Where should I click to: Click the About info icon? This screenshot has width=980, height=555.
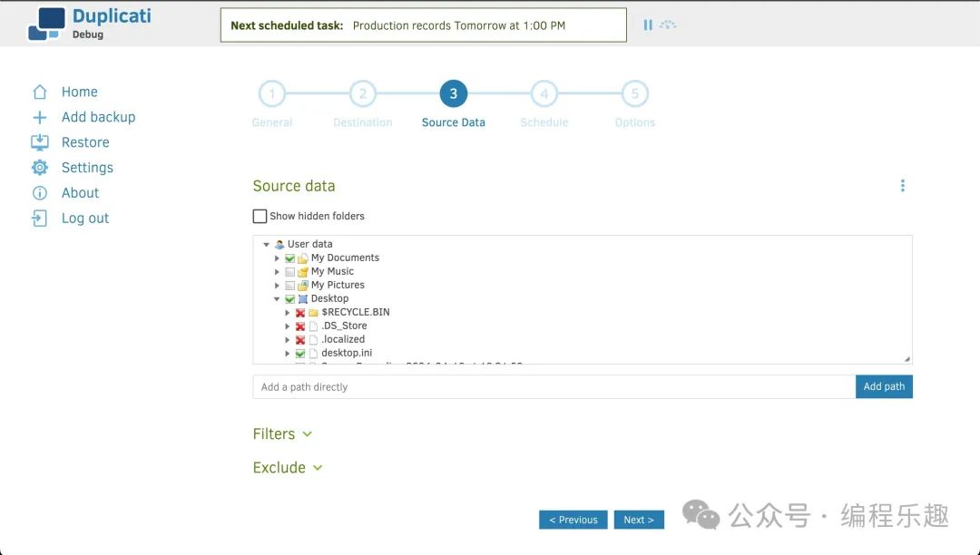point(40,193)
